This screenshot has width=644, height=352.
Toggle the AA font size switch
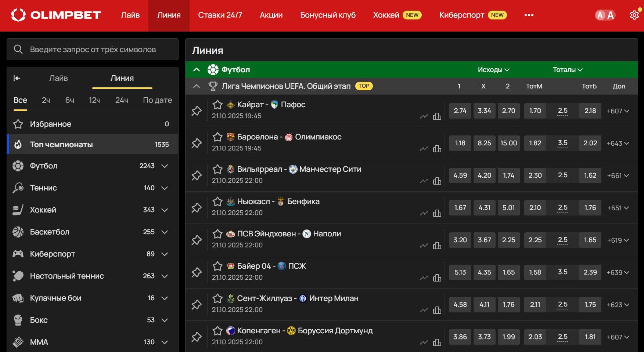click(x=605, y=15)
